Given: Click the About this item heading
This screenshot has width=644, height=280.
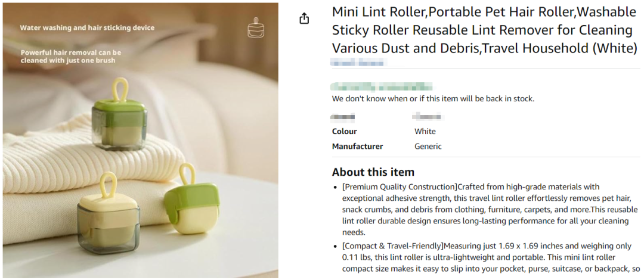Looking at the screenshot, I should tap(373, 172).
